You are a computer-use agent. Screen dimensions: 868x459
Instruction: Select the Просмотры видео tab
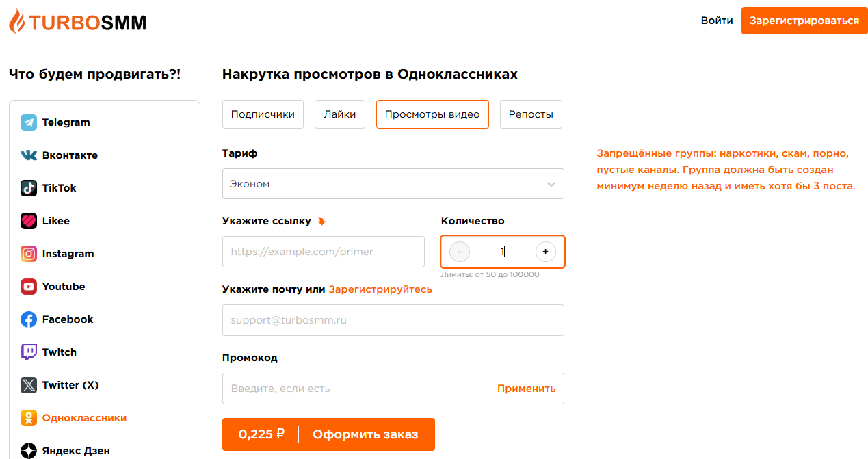pyautogui.click(x=432, y=114)
